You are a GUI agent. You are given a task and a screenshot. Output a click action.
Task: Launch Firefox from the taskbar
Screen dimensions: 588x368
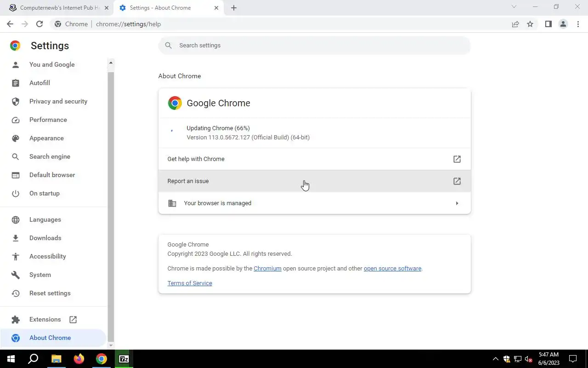[79, 359]
